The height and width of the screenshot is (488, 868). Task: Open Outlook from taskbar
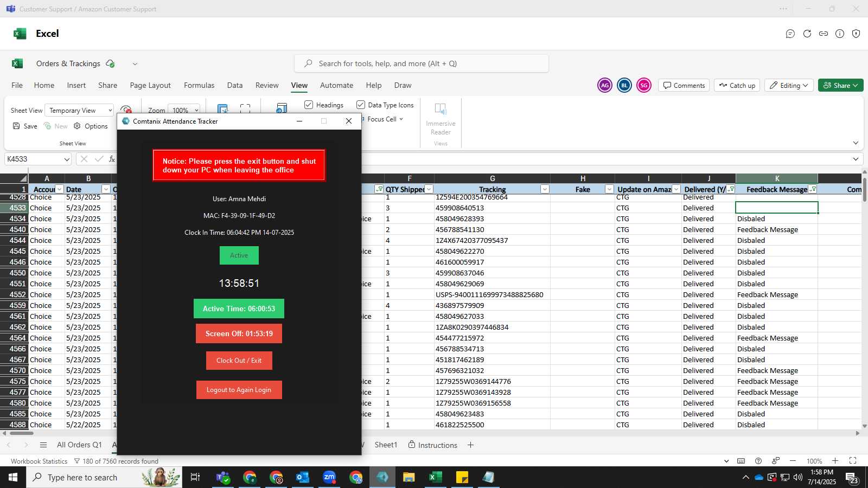coord(303,477)
